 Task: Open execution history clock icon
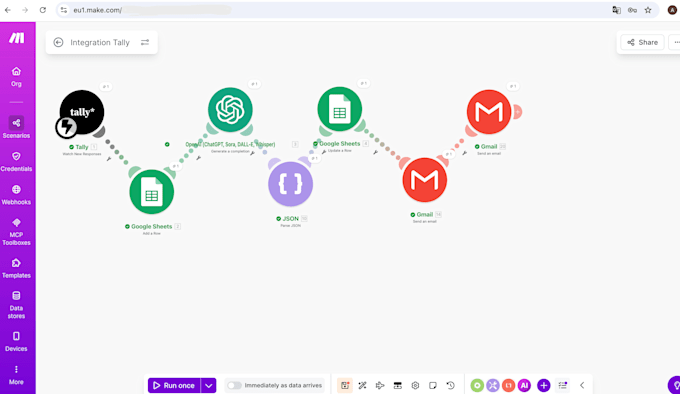[451, 385]
